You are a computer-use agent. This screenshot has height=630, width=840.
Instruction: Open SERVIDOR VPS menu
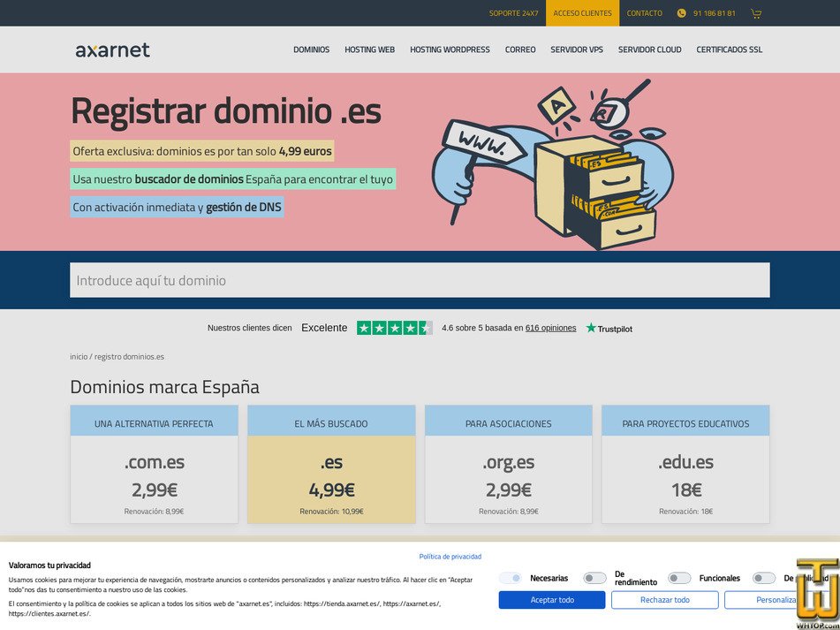577,49
